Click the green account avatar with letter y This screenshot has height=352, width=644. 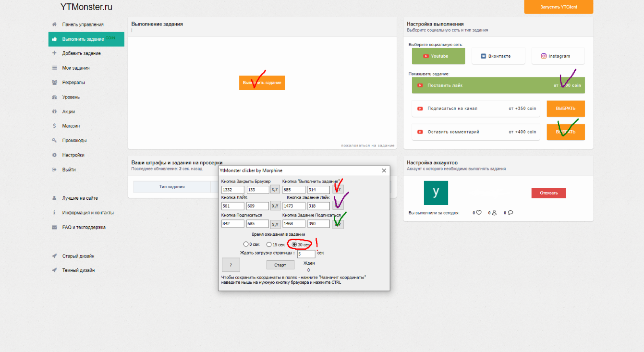click(x=436, y=193)
